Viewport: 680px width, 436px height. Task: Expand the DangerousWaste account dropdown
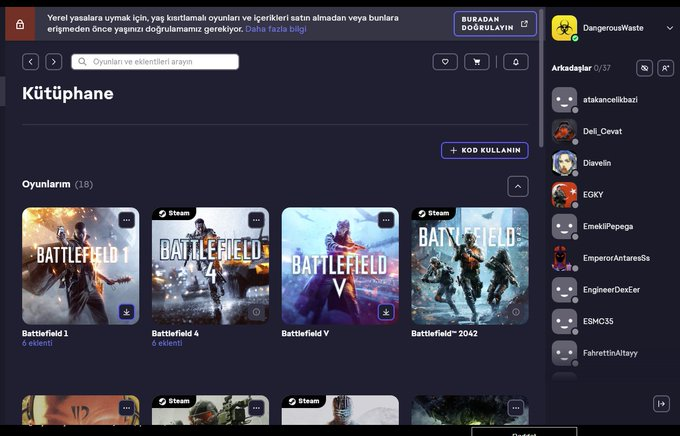(x=670, y=28)
